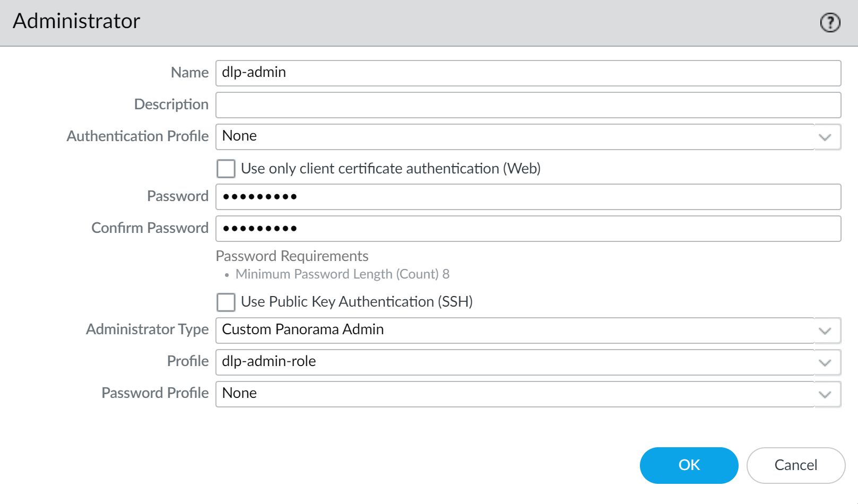Click the Administrator dialog title
Image resolution: width=858 pixels, height=504 pixels.
[76, 21]
